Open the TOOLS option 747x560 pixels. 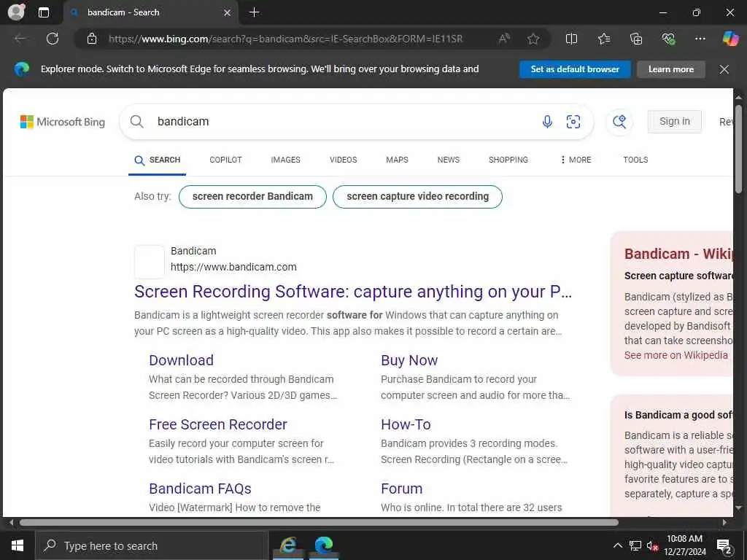click(635, 160)
